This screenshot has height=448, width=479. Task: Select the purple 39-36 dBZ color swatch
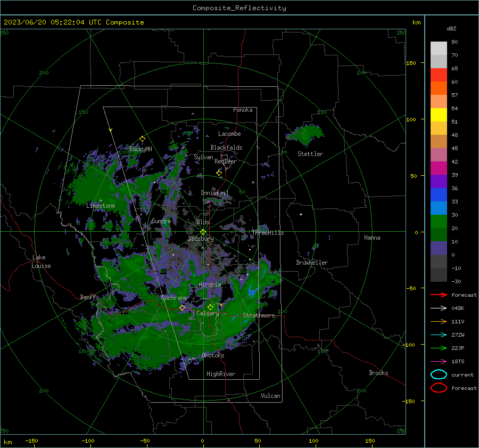click(x=439, y=182)
